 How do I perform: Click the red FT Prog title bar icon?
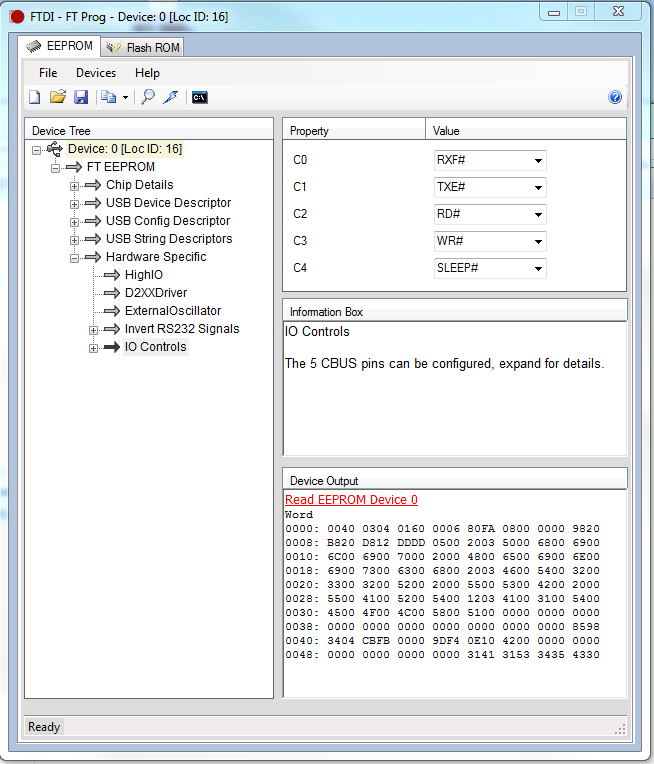click(x=17, y=17)
